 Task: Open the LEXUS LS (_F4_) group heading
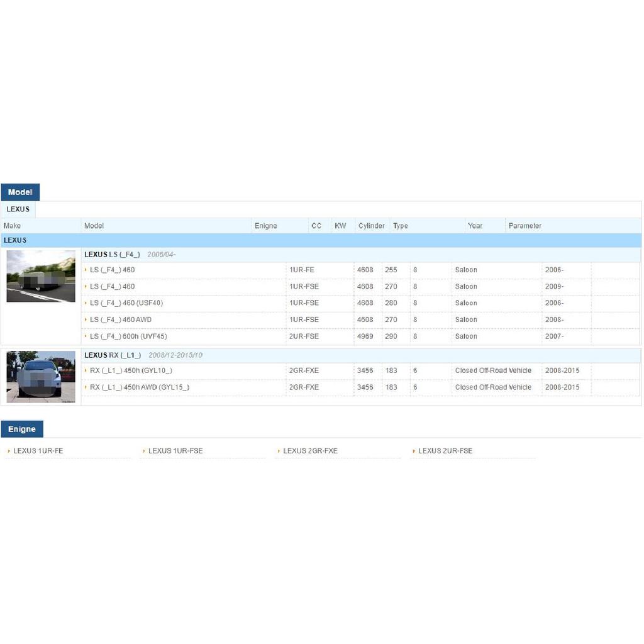(112, 255)
